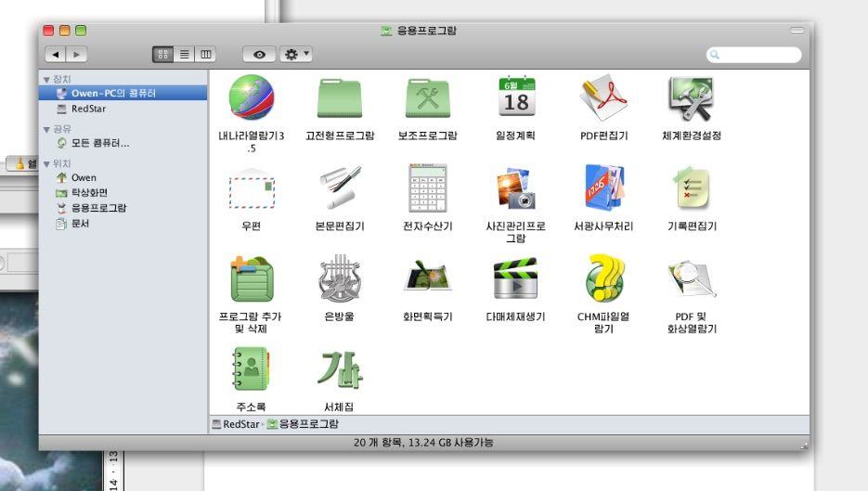Switch to column view mode

click(x=204, y=55)
